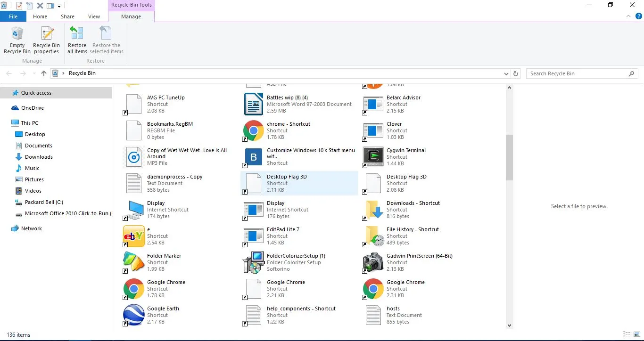Screen dimensions: 644x341
Task: Select Gadwin PrintScreen (64-Bit) camera icon
Action: pyautogui.click(x=373, y=262)
